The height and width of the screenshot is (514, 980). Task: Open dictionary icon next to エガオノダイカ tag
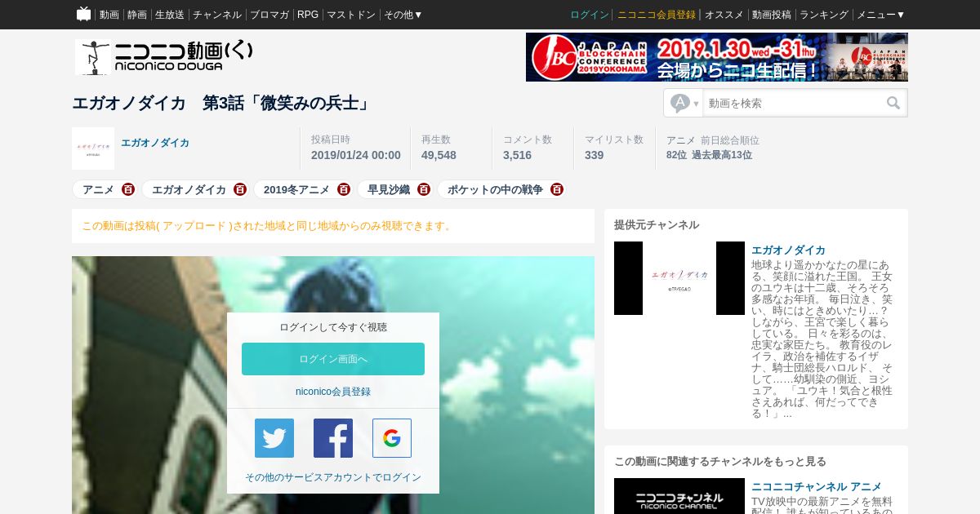coord(240,189)
